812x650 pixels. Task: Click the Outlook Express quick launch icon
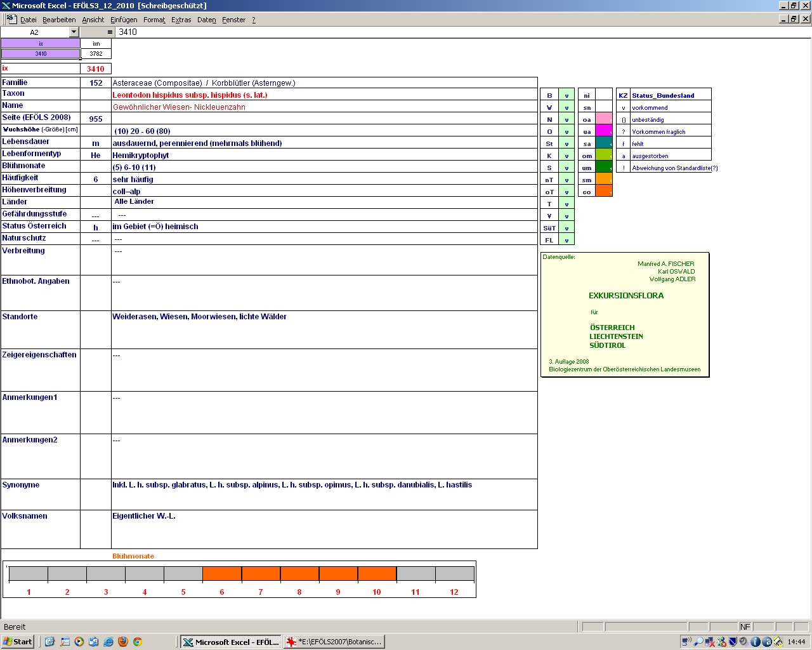coord(93,642)
